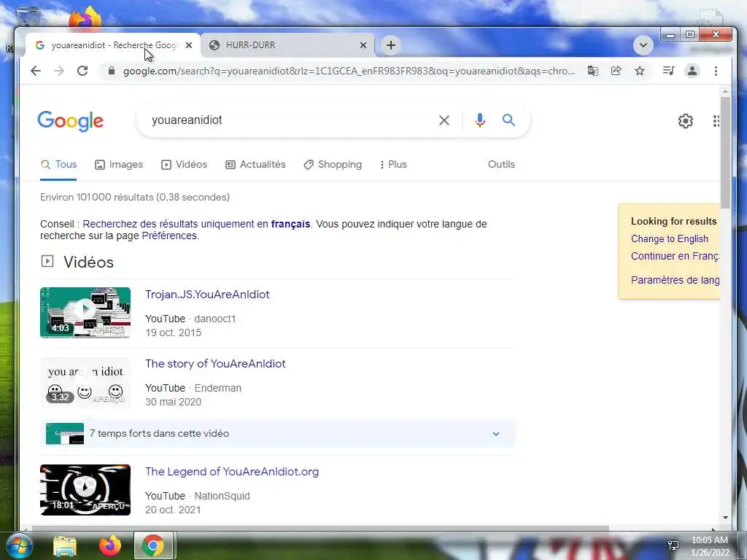
Task: Click the browser forward arrow
Action: (59, 71)
